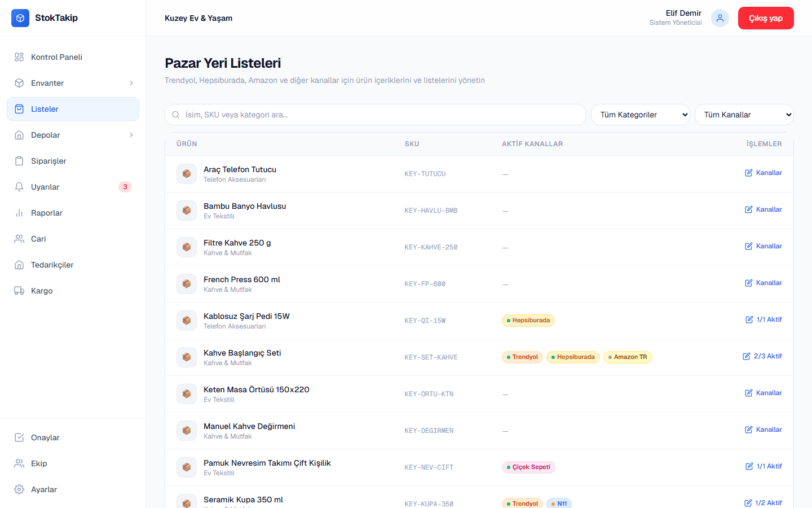Click the Kargo truck icon
The image size is (812, 508).
[x=19, y=291]
